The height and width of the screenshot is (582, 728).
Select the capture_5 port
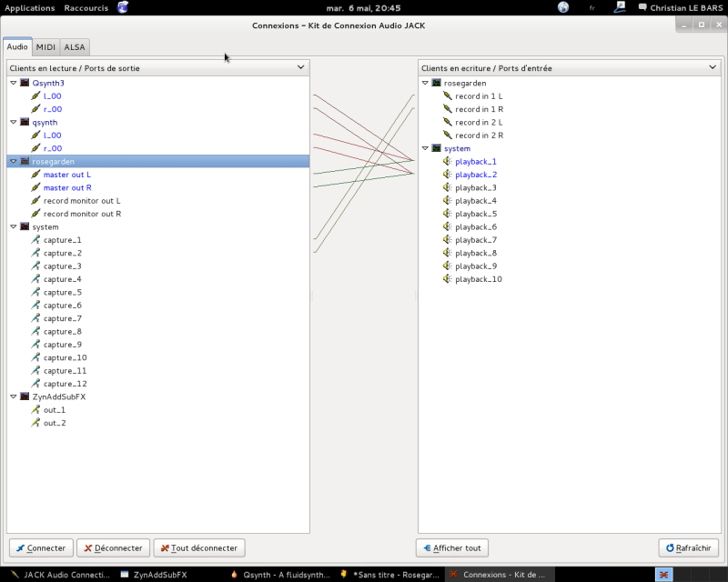tap(62, 293)
